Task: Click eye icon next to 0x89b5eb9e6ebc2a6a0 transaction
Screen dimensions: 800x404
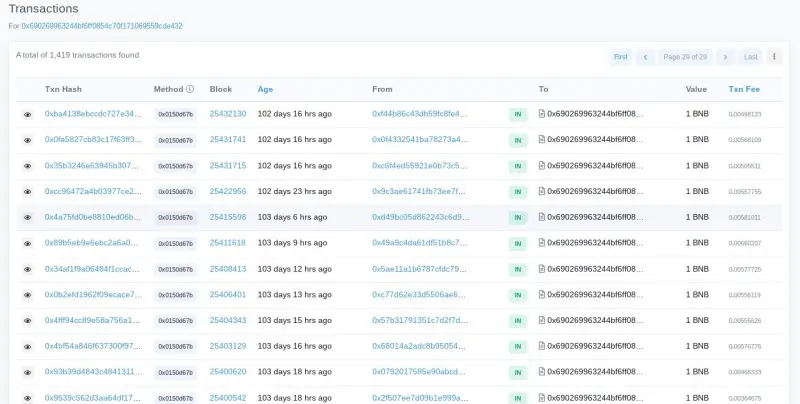Action: pos(28,243)
